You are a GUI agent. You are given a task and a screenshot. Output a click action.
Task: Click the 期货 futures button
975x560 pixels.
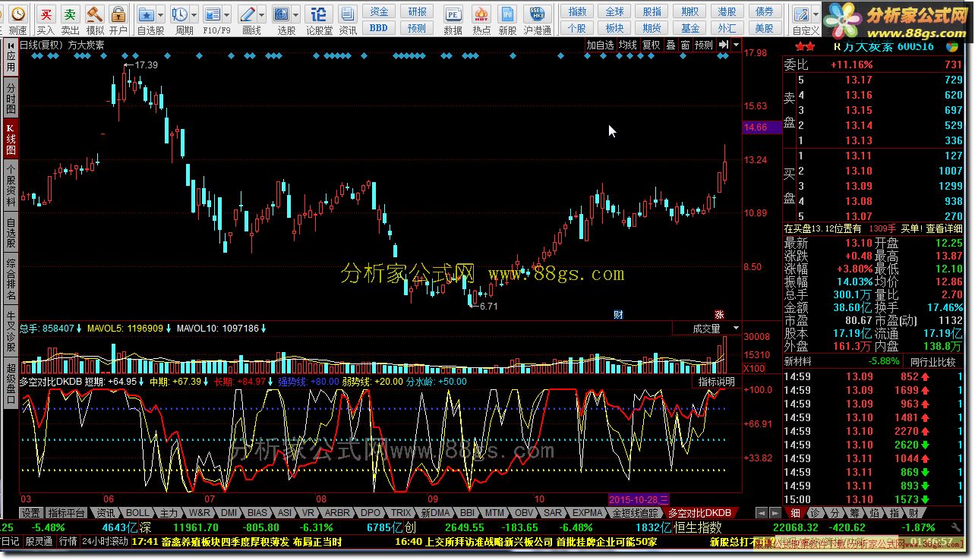tap(652, 27)
